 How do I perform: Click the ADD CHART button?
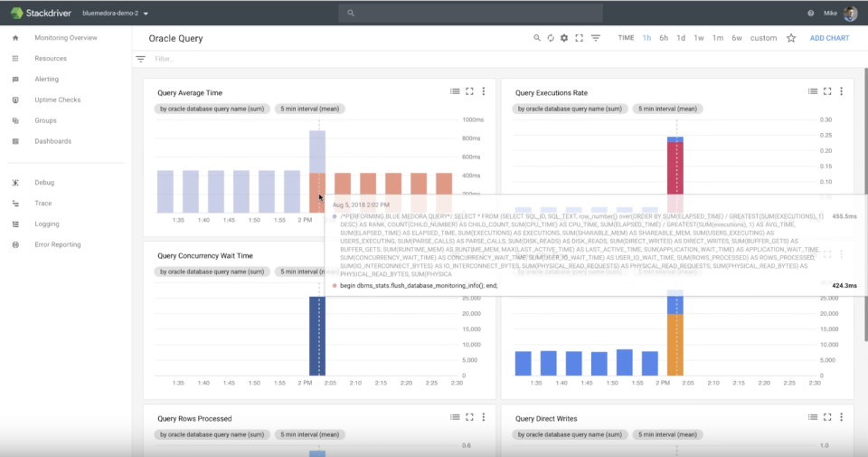[x=829, y=38]
